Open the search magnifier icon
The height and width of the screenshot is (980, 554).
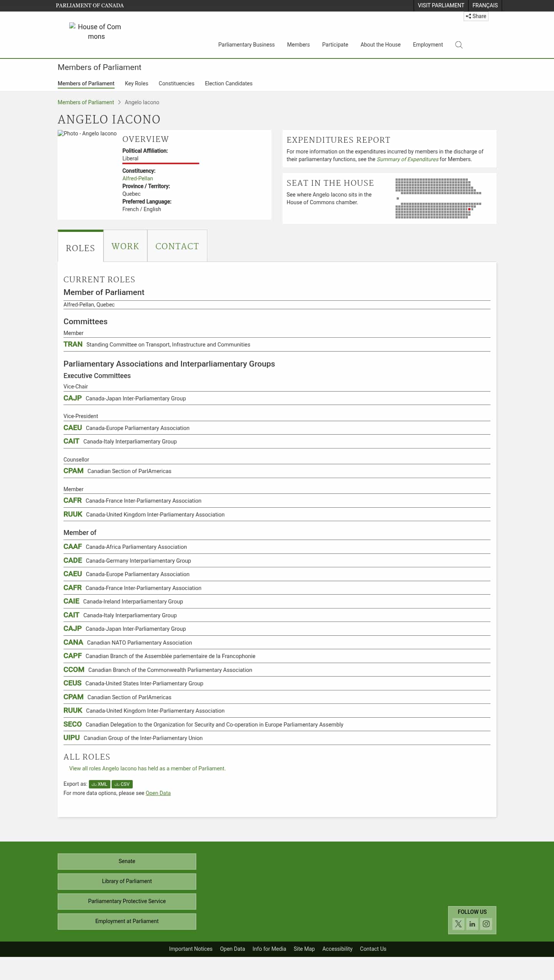tap(459, 45)
